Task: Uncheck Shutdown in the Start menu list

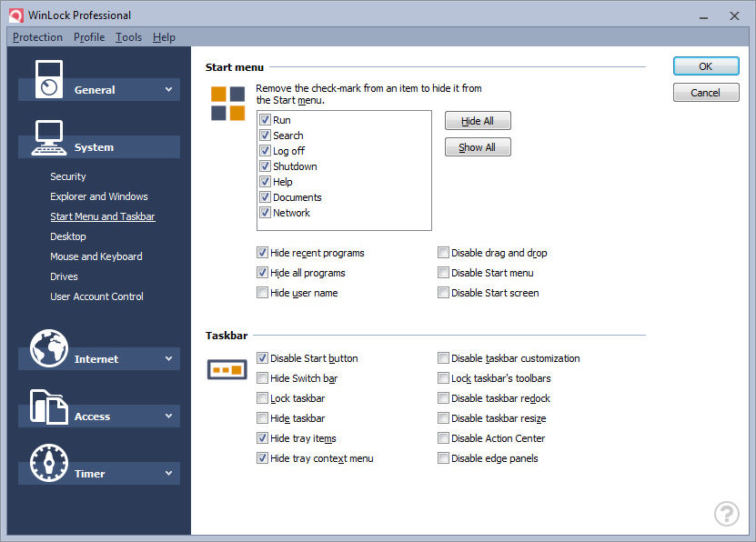Action: 265,166
